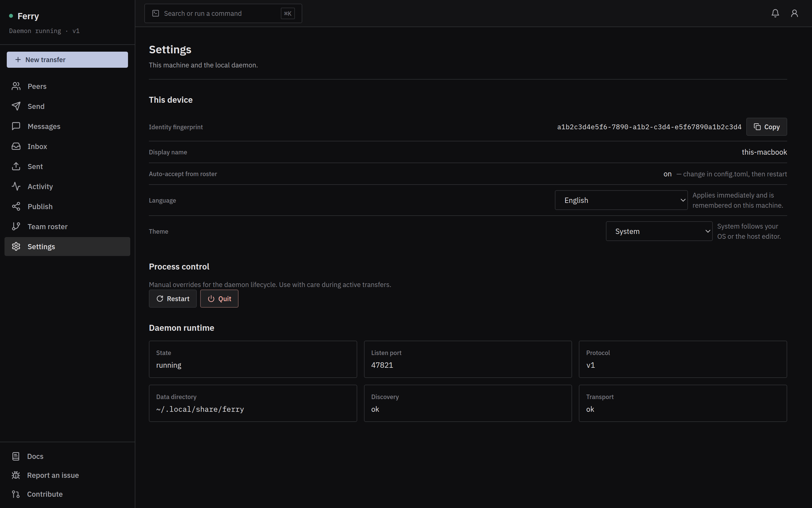Image resolution: width=812 pixels, height=508 pixels.
Task: Open the Language dropdown set to English
Action: coord(621,200)
